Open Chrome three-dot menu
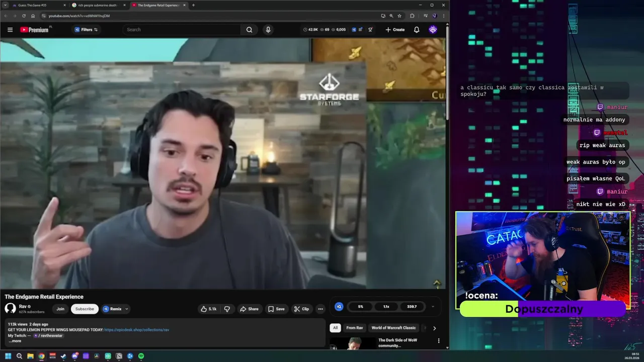 (x=443, y=16)
